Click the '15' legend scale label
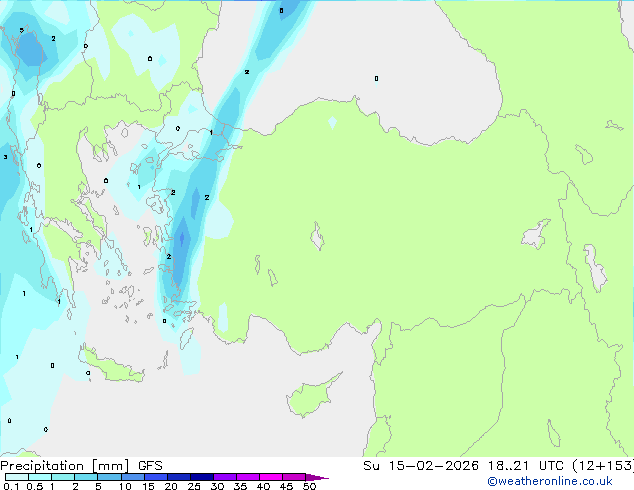 coord(148,486)
